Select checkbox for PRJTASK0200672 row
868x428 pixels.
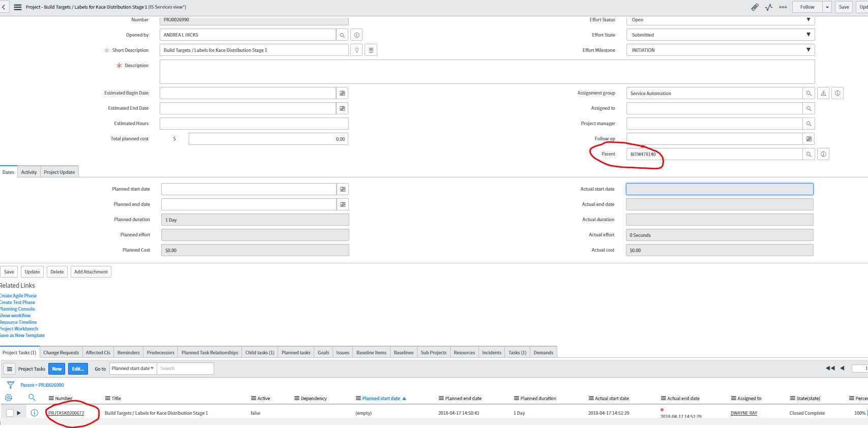[10, 413]
